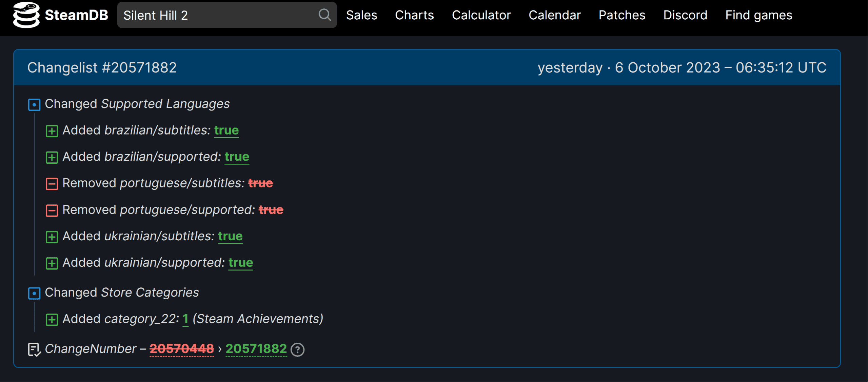The height and width of the screenshot is (382, 868).
Task: Click the SteamDB logo icon
Action: tap(26, 15)
